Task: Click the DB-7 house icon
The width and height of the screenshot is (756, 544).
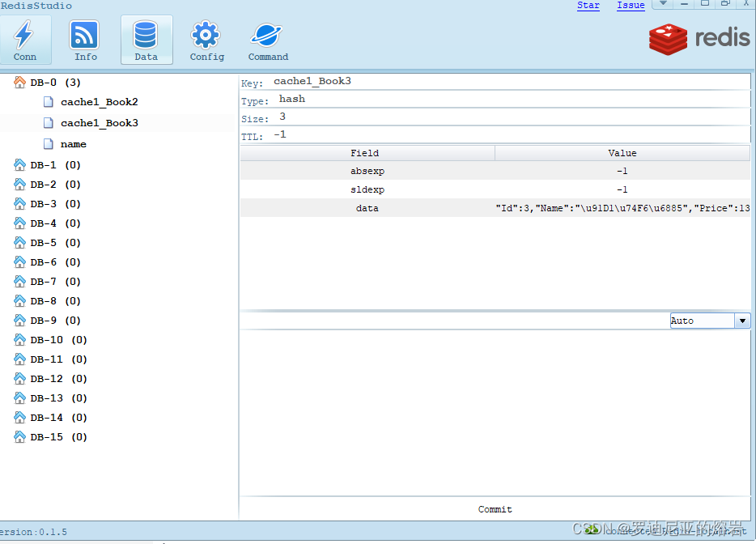Action: pyautogui.click(x=19, y=281)
